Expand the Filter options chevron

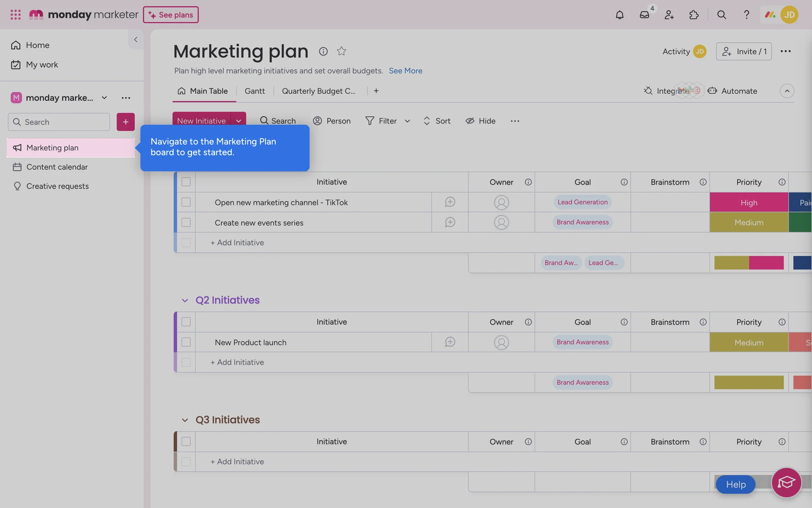407,121
